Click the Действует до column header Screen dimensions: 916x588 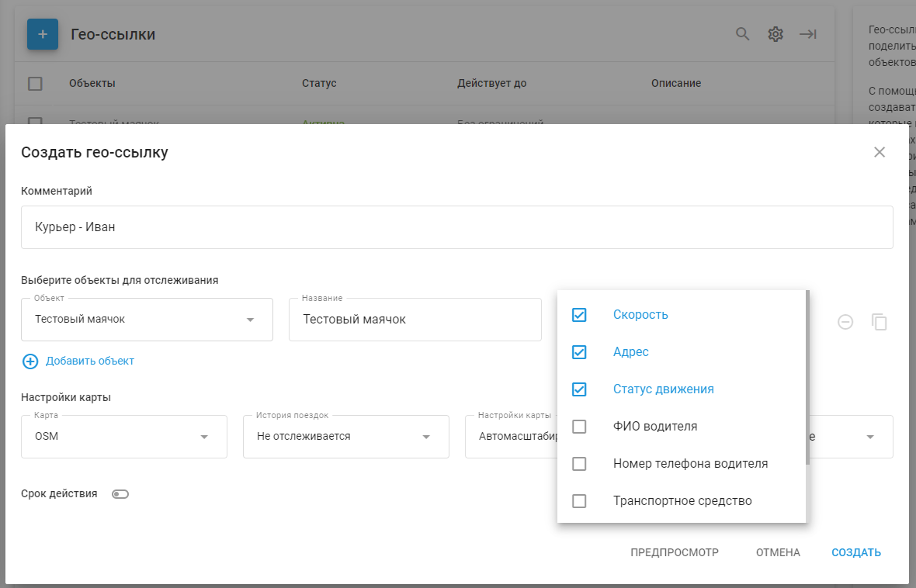pyautogui.click(x=492, y=84)
